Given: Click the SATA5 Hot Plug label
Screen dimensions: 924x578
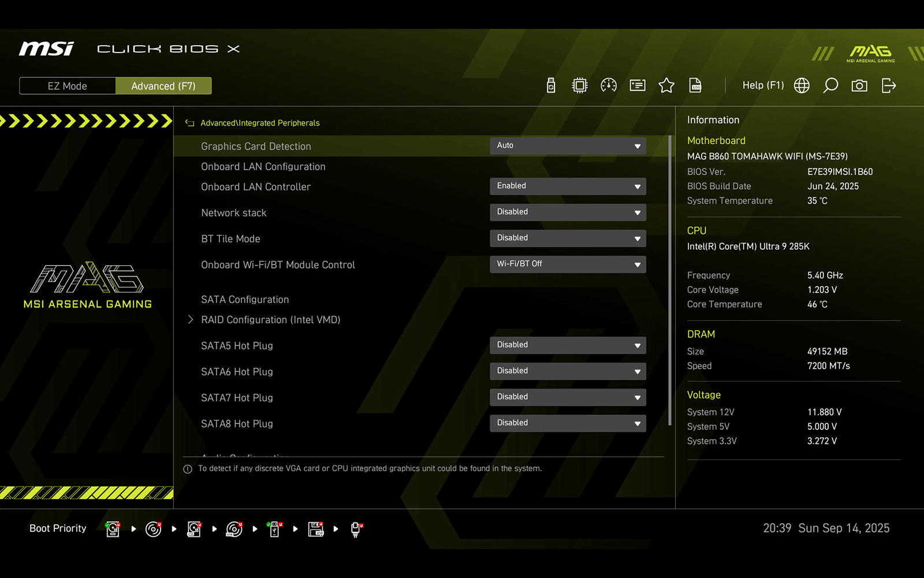Looking at the screenshot, I should point(237,346).
